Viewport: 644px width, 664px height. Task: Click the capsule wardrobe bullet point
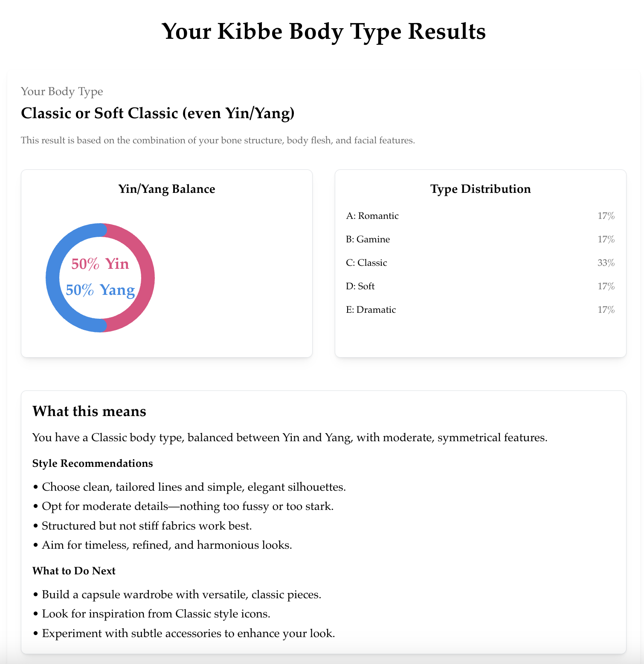(x=181, y=594)
